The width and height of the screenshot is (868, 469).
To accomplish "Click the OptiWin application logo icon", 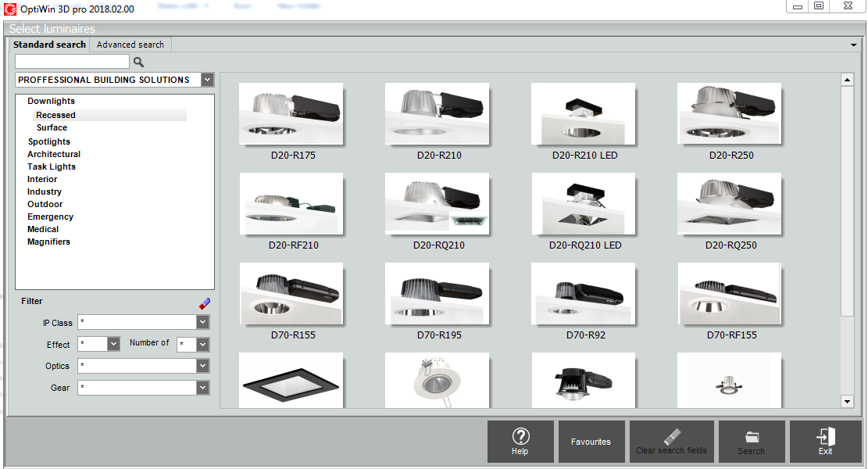I will (10, 9).
